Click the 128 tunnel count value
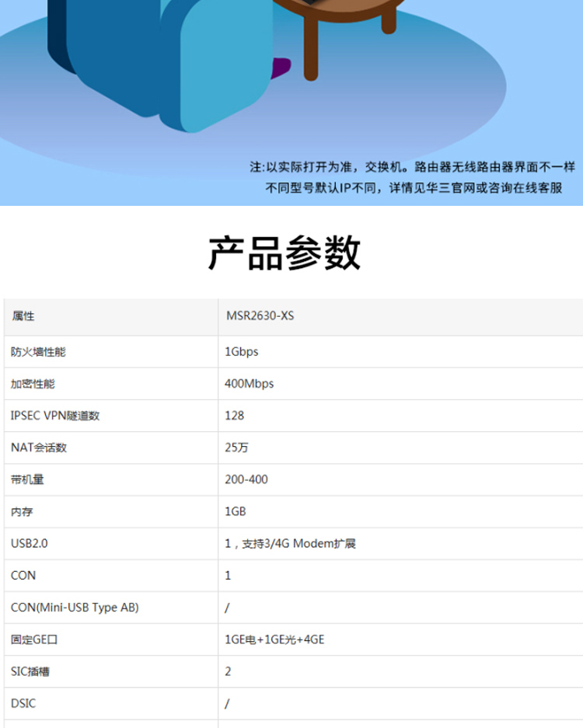The height and width of the screenshot is (728, 583). point(235,416)
